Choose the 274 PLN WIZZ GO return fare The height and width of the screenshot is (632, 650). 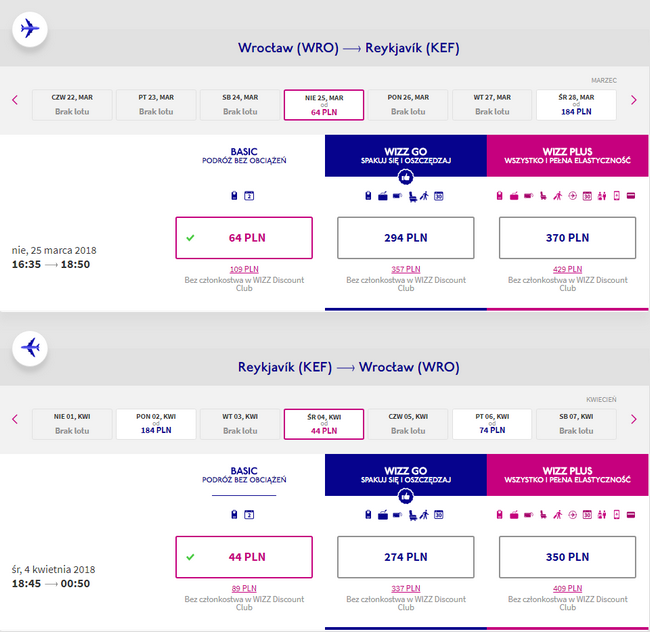pyautogui.click(x=405, y=557)
